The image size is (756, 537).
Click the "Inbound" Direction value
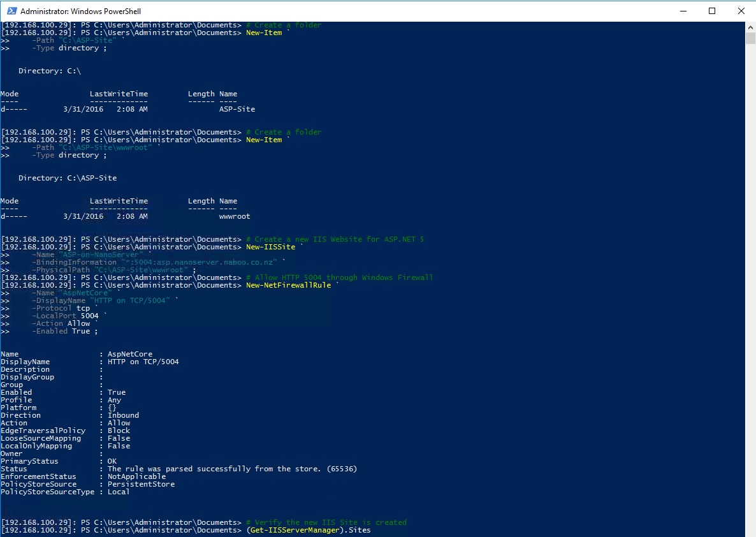click(x=123, y=415)
